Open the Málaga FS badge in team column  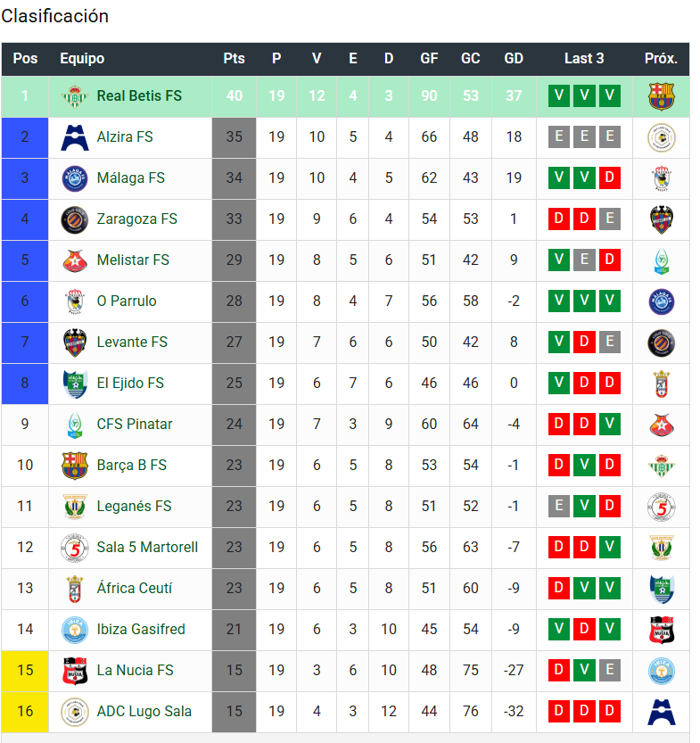point(75,178)
